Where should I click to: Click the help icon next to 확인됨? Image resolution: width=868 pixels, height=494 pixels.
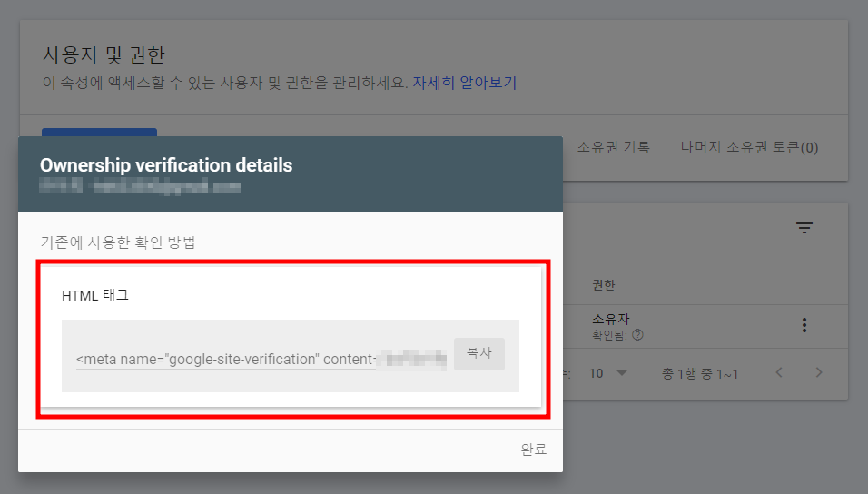click(x=637, y=335)
